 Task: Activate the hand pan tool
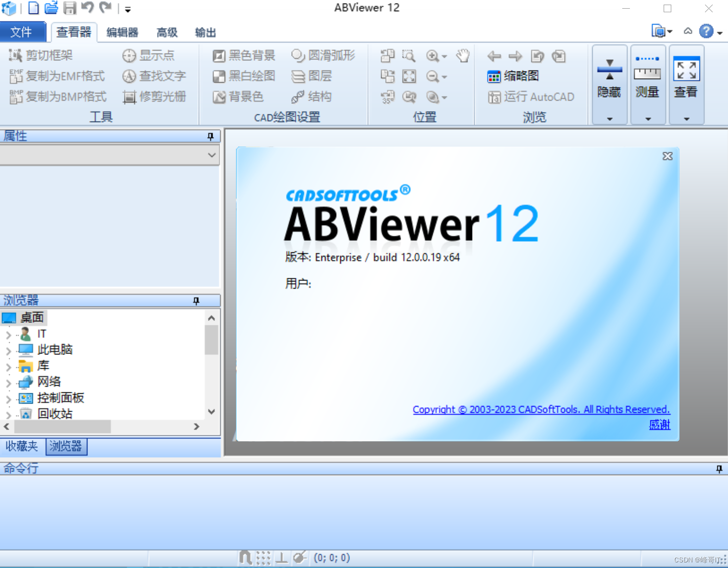[x=462, y=56]
